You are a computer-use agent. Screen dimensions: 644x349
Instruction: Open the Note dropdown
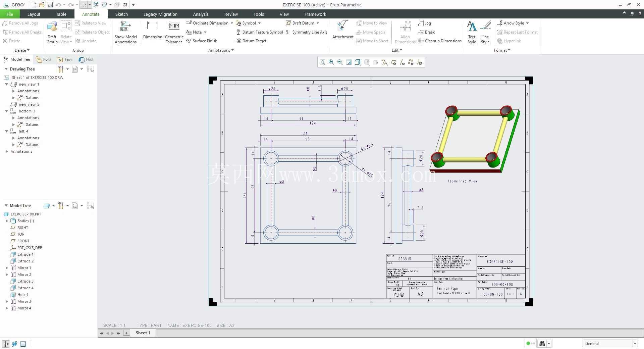205,32
